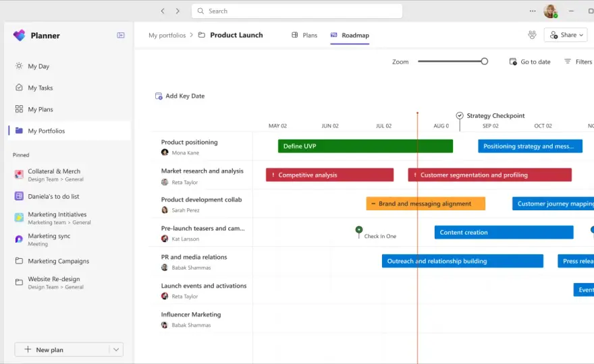Select Market research and analysis row title
594x364 pixels.
(202, 171)
